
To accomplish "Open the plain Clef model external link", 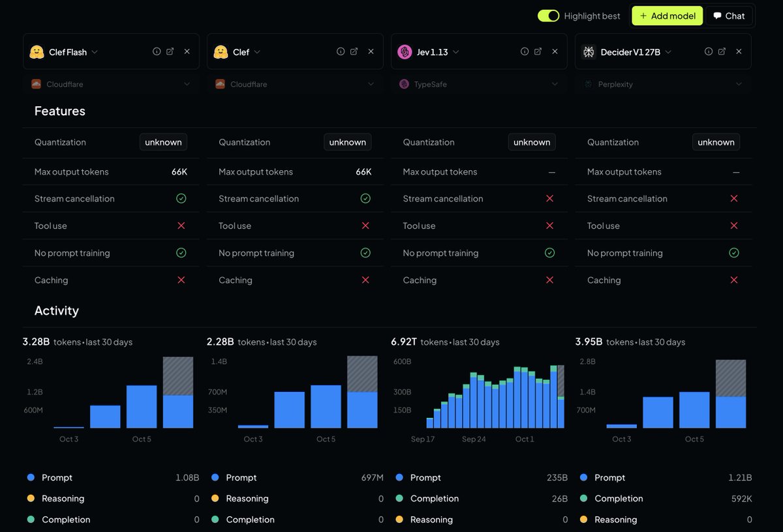I will (x=354, y=52).
